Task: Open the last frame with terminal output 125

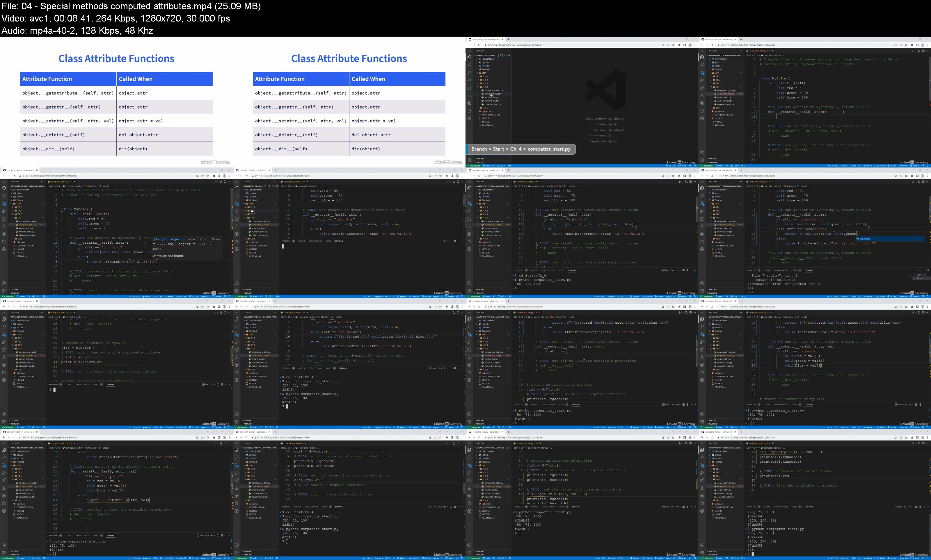Action: [x=815, y=495]
